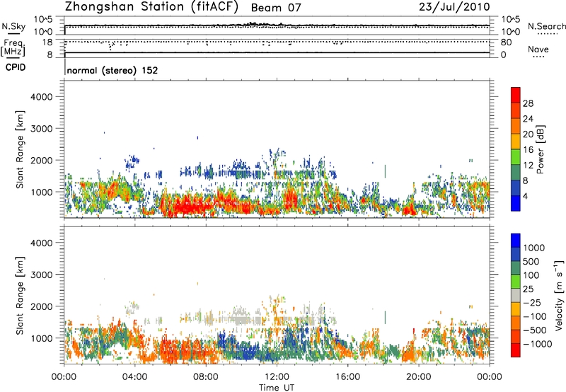Click the date '23/Jul/2010'
Screen dimensions: 566x392
pyautogui.click(x=454, y=7)
